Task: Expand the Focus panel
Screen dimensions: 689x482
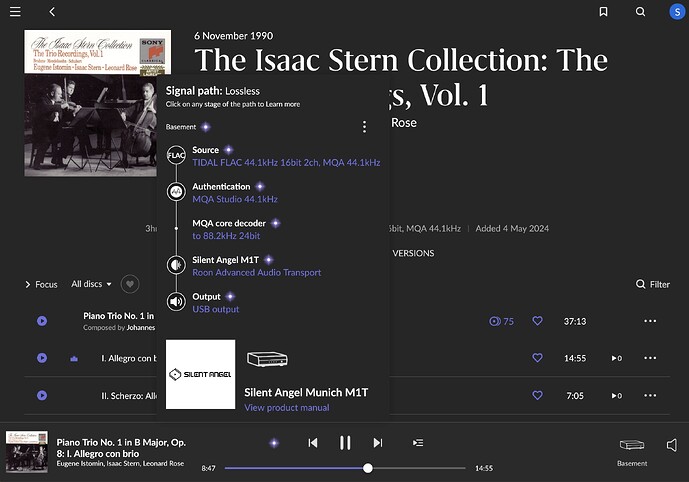Action: coord(41,285)
